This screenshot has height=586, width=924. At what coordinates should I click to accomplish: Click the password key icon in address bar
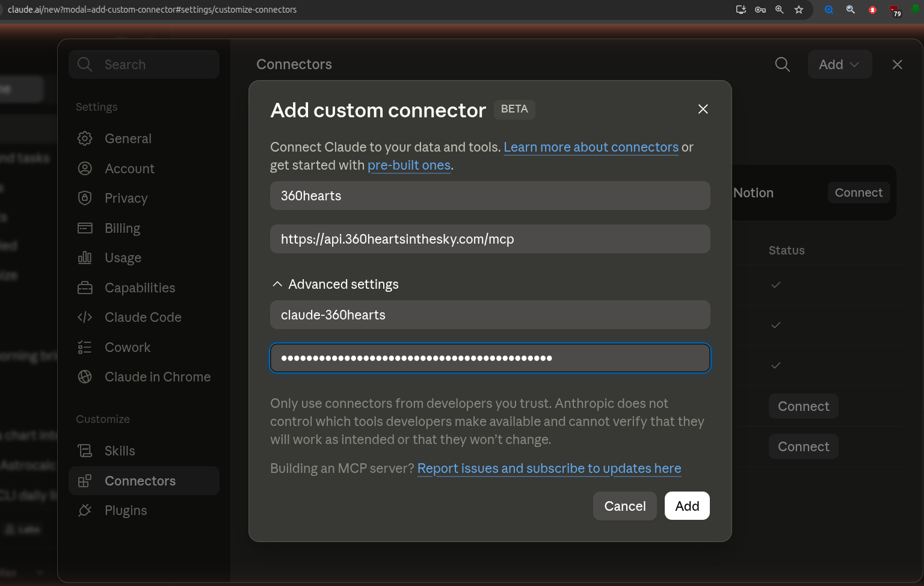pos(760,10)
